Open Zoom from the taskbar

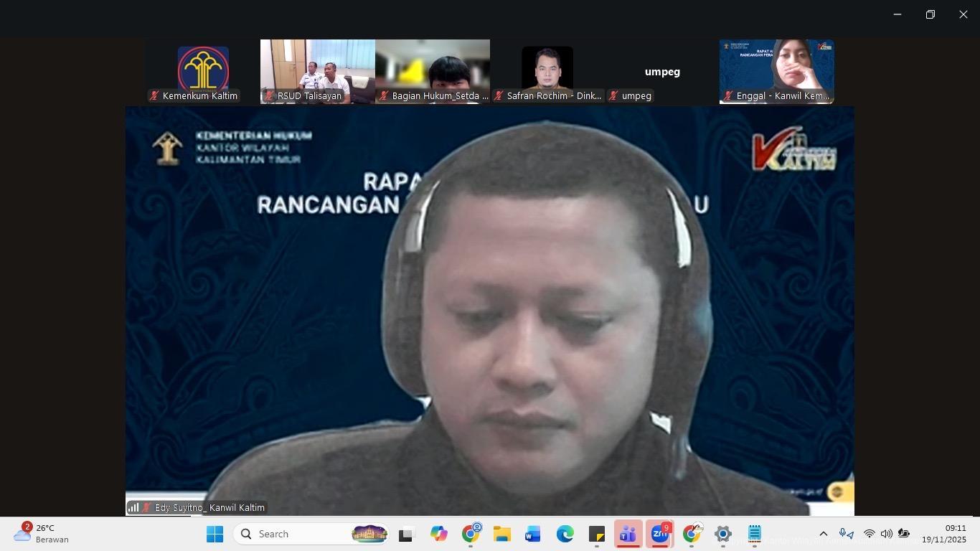pyautogui.click(x=659, y=534)
